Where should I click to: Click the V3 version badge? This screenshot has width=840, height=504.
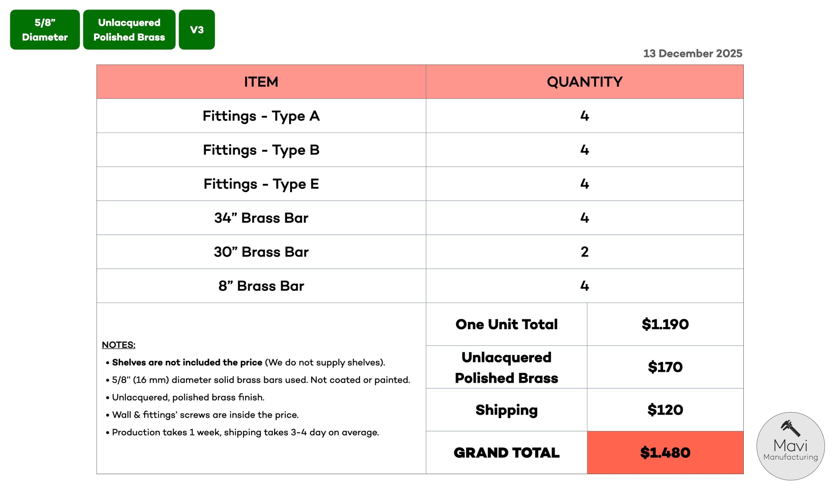click(197, 30)
